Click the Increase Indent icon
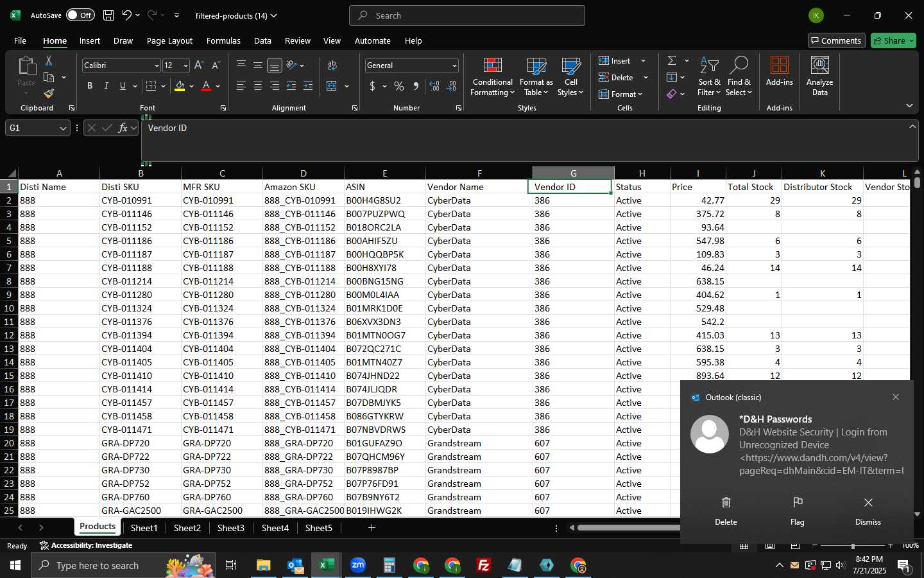Screen dimensions: 924x578 pyautogui.click(x=308, y=86)
